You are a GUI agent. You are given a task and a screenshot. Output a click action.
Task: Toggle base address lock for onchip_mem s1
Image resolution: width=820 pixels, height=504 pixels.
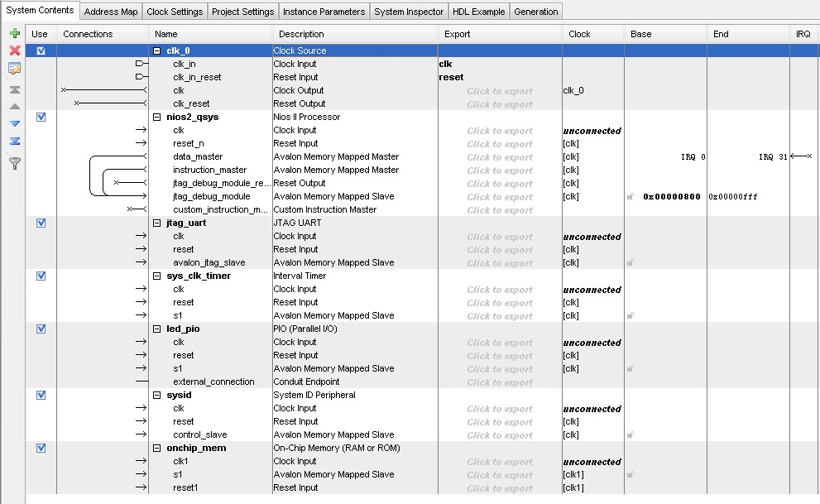click(x=631, y=474)
